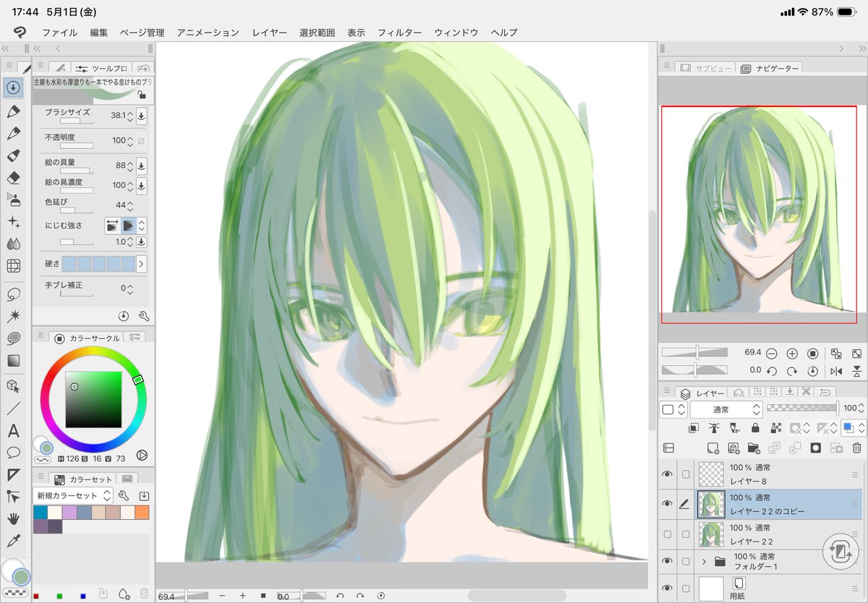The image size is (868, 603).
Task: Select the Operation object tool cube icon
Action: [13, 387]
